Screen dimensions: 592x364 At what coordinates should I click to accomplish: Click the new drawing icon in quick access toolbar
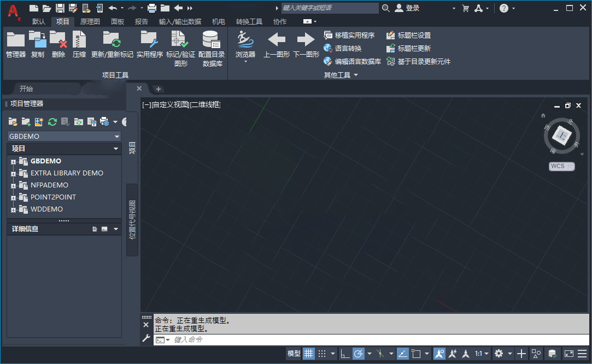(33, 8)
